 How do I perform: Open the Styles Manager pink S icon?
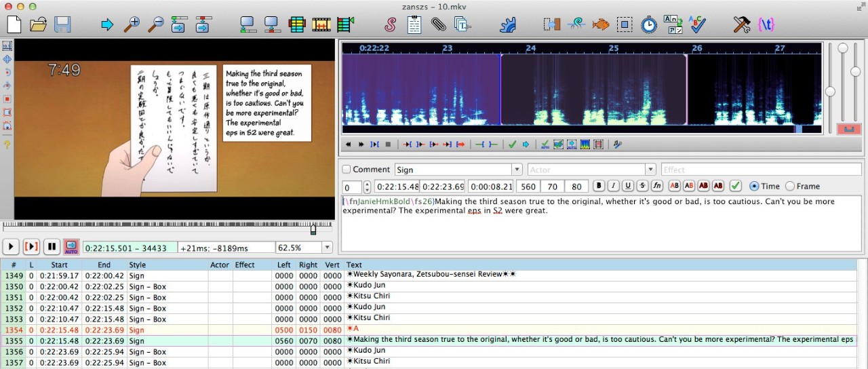tap(390, 25)
